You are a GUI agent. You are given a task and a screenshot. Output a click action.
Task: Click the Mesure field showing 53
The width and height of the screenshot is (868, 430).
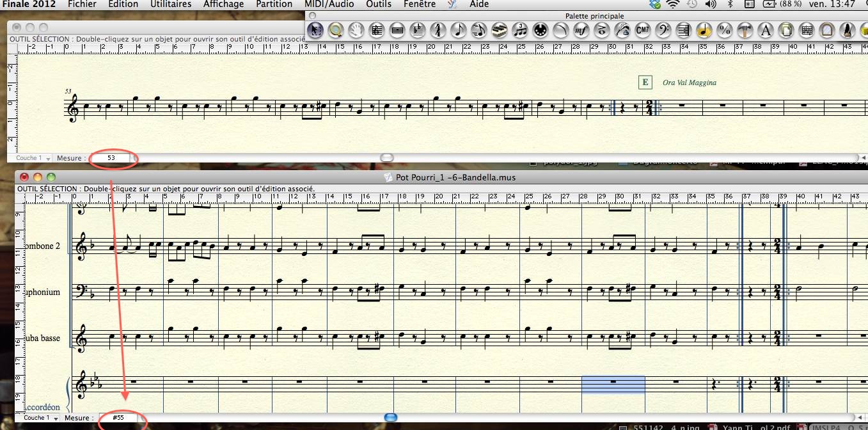click(x=111, y=158)
